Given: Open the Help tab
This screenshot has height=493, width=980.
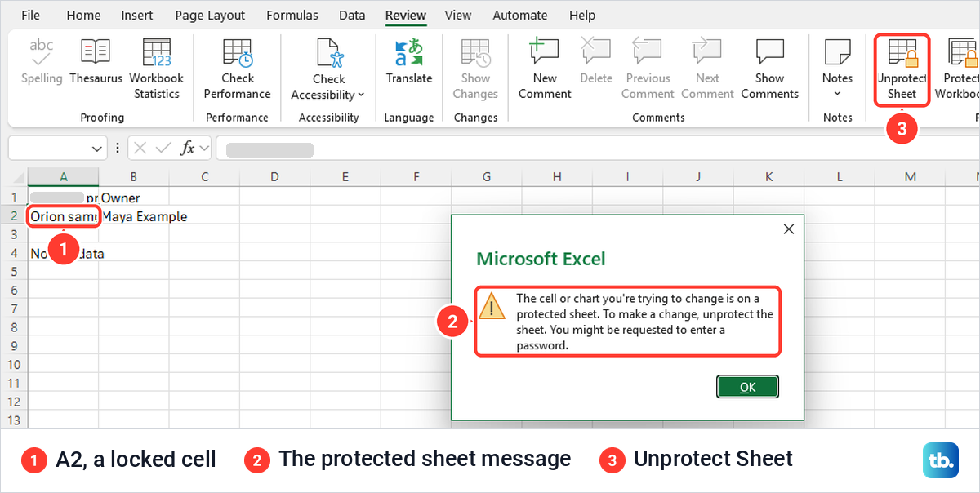Looking at the screenshot, I should click(x=582, y=15).
